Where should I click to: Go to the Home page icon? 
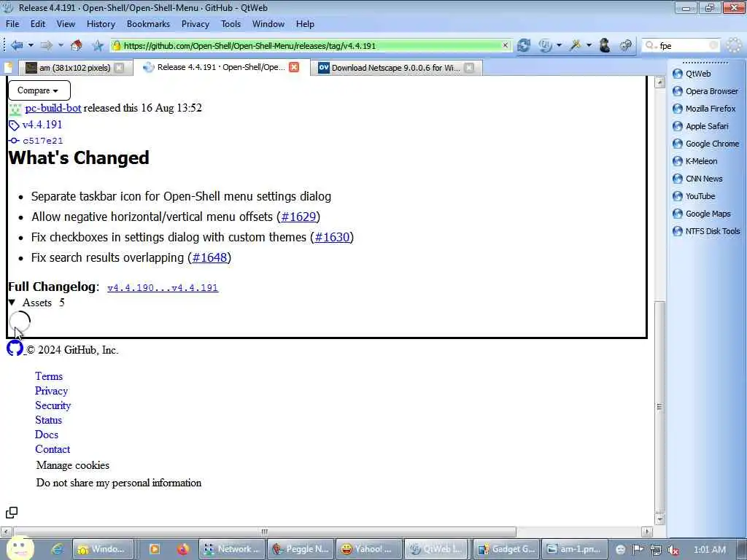point(76,45)
